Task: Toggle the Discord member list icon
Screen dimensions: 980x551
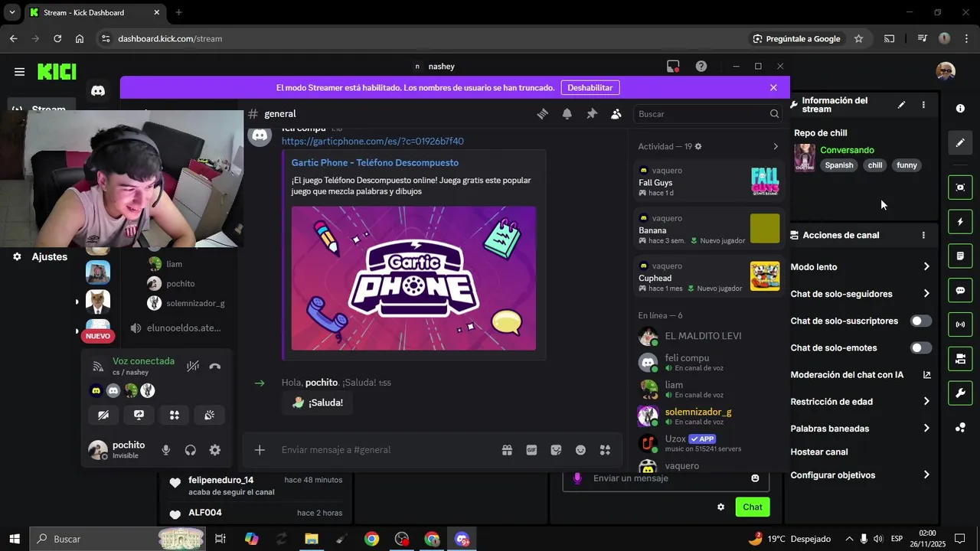Action: click(616, 114)
